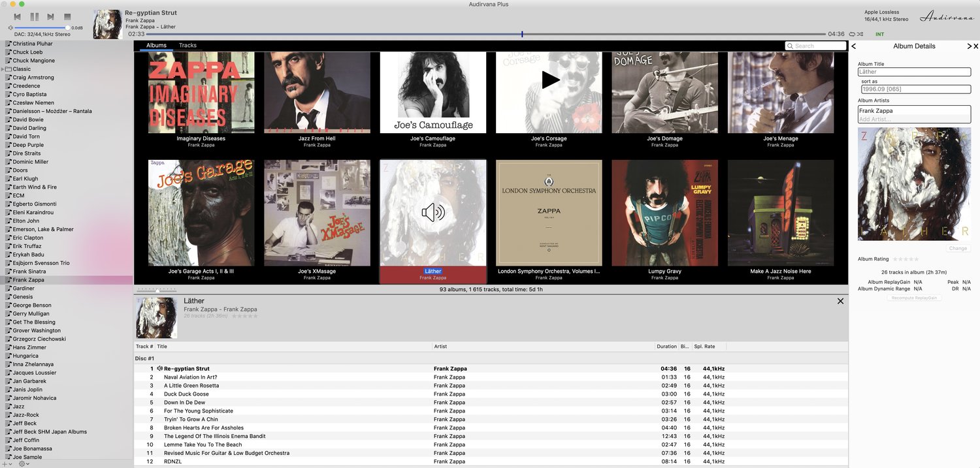The width and height of the screenshot is (980, 468).
Task: Adjust the volume slider knob
Action: pyautogui.click(x=67, y=27)
